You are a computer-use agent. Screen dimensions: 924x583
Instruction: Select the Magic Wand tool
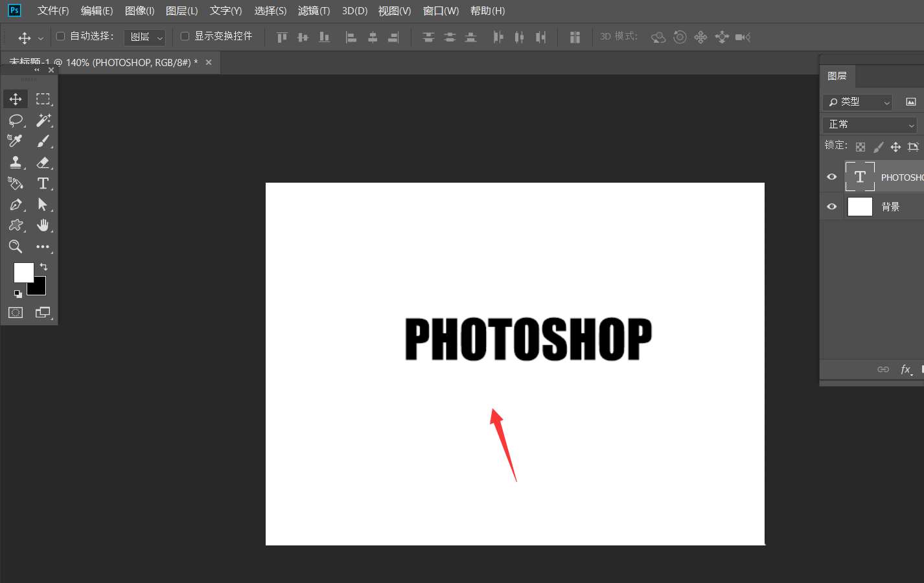pyautogui.click(x=43, y=120)
